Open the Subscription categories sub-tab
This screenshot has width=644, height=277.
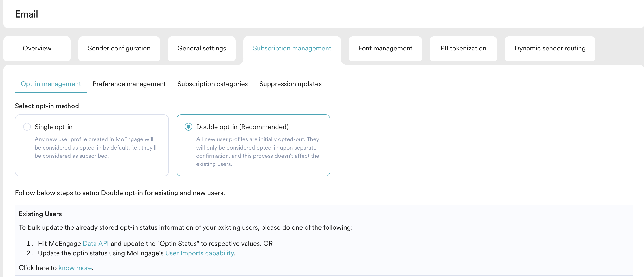(212, 84)
